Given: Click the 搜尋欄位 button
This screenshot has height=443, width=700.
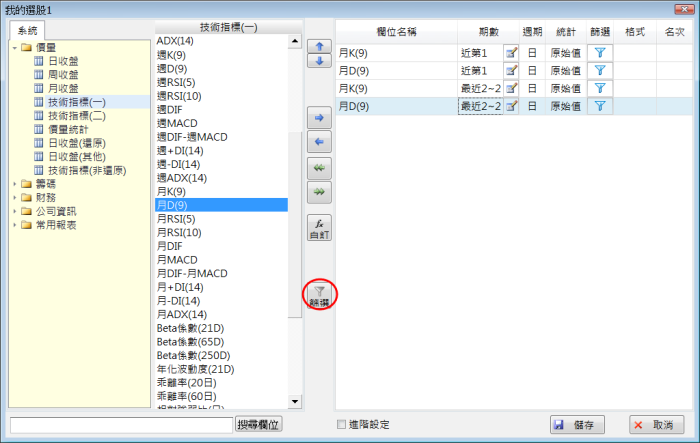Looking at the screenshot, I should [x=258, y=424].
